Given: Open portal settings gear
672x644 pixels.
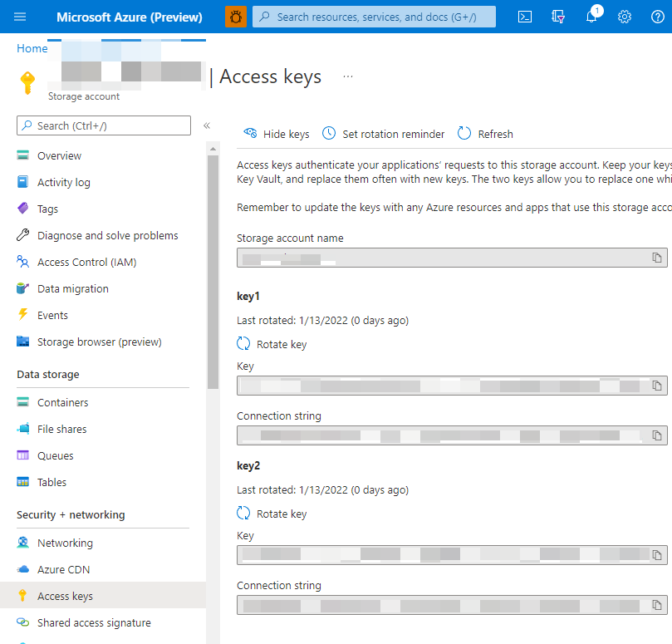Looking at the screenshot, I should [625, 17].
